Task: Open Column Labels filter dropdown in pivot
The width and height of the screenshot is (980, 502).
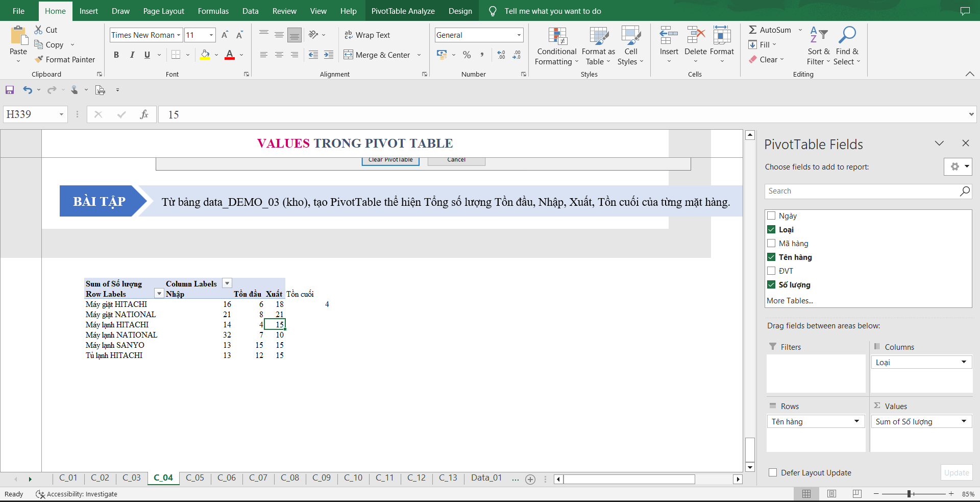Action: 228,283
